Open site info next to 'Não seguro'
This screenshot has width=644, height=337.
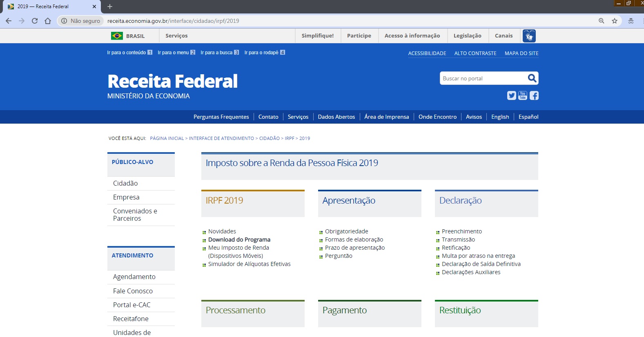(64, 21)
